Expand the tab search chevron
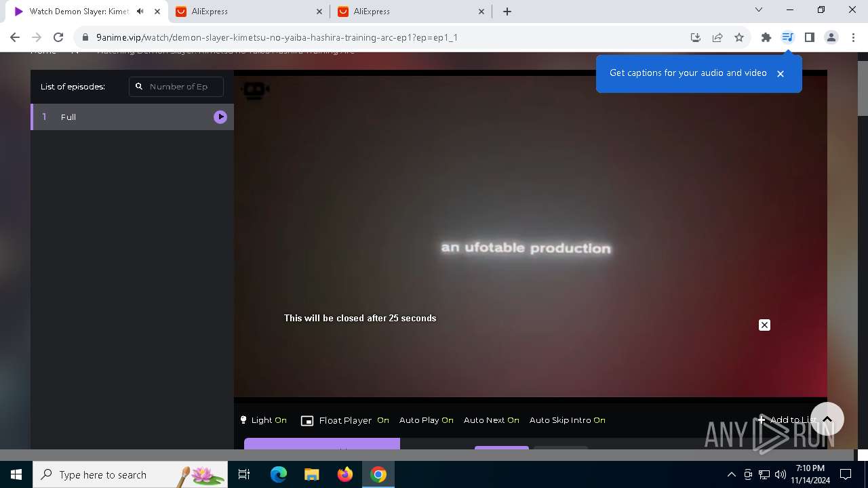This screenshot has width=868, height=488. pos(759,10)
